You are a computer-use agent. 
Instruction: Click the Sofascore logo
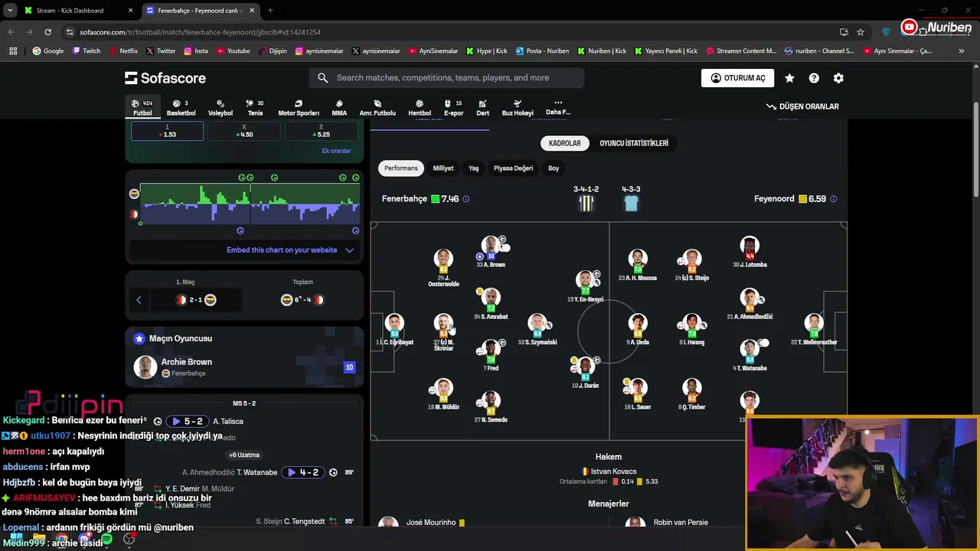point(165,78)
